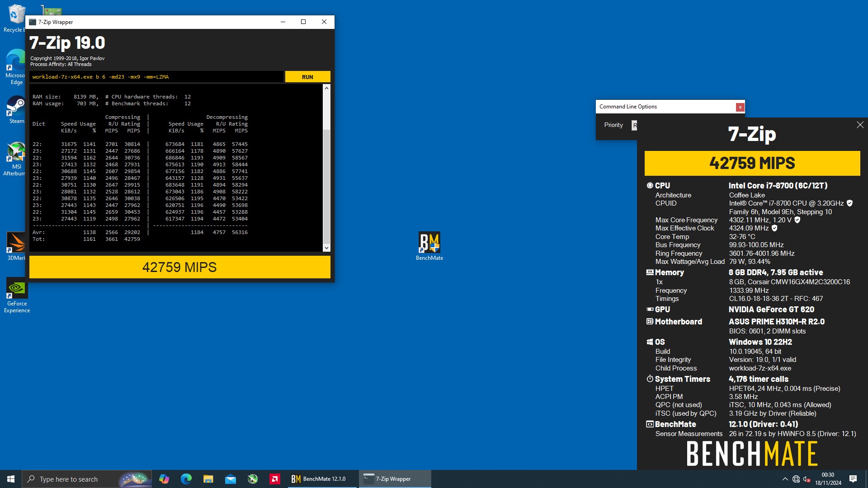Viewport: 868px width, 488px height.
Task: Click the search highlights image in search box
Action: [135, 479]
